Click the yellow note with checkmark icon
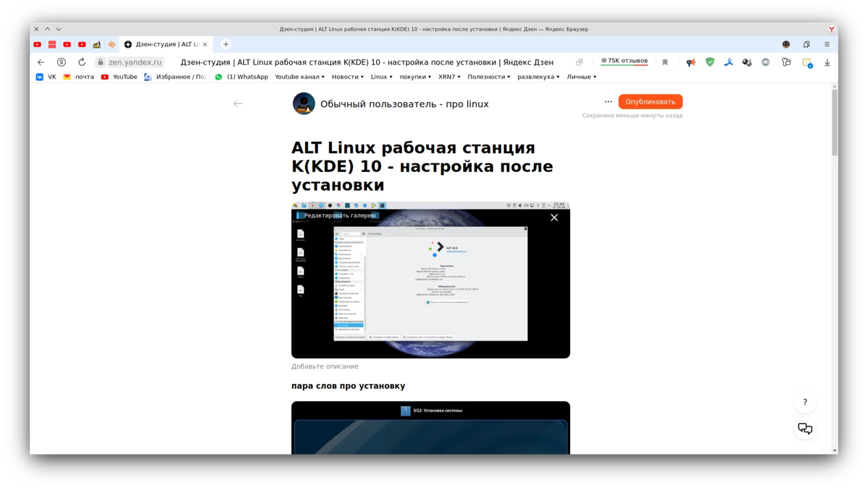Image resolution: width=868 pixels, height=488 pixels. [x=807, y=63]
